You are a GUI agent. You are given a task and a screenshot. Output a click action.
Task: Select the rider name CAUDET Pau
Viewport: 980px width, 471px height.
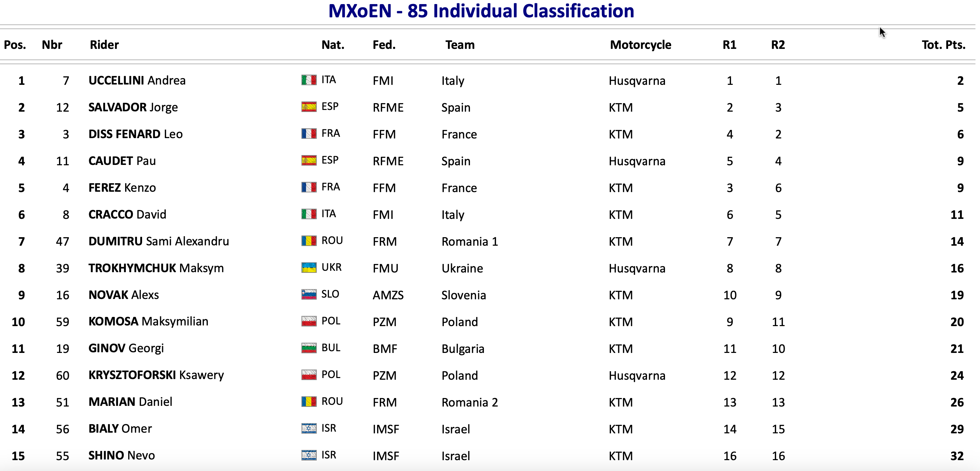122,161
